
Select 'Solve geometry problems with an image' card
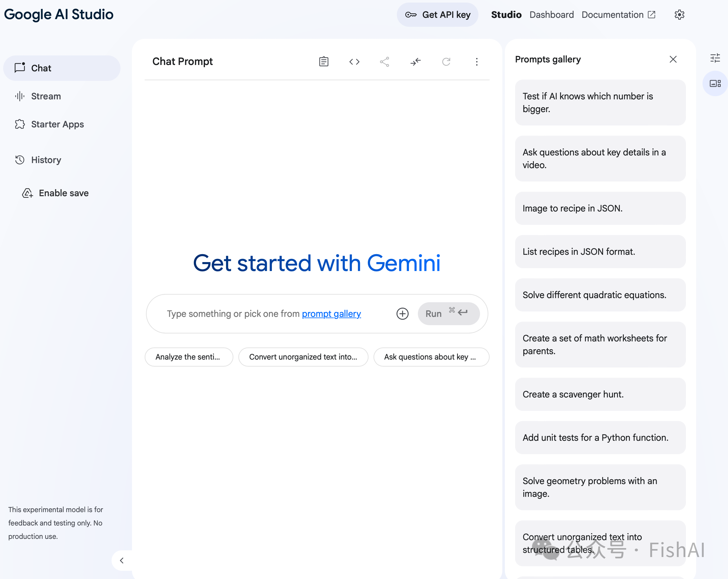pyautogui.click(x=600, y=487)
